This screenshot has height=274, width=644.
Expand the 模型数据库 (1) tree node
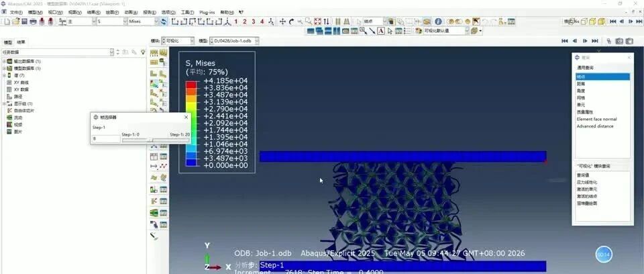click(4, 68)
